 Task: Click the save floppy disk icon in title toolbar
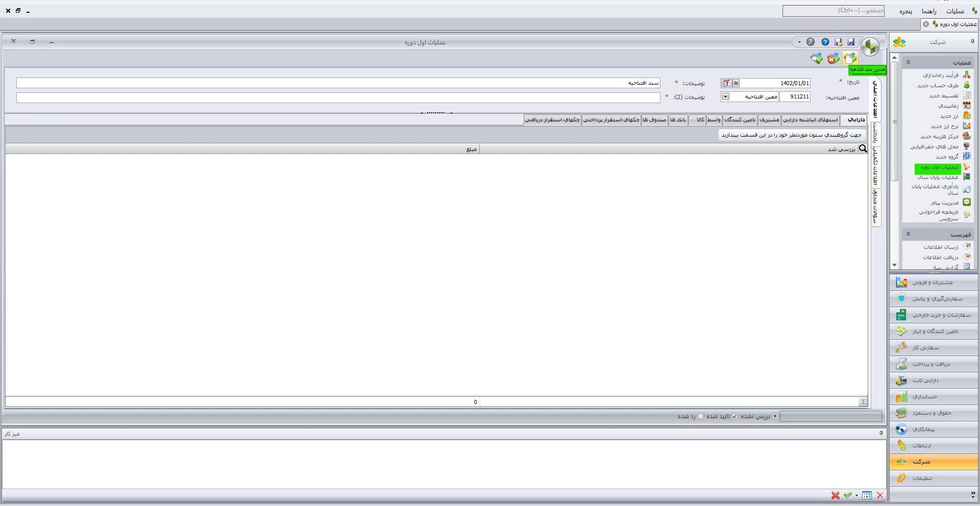tap(851, 42)
